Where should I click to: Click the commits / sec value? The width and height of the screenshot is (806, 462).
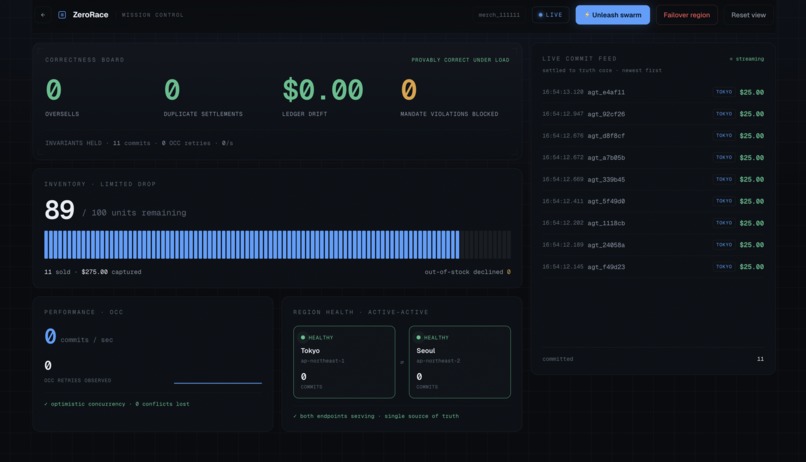click(50, 337)
